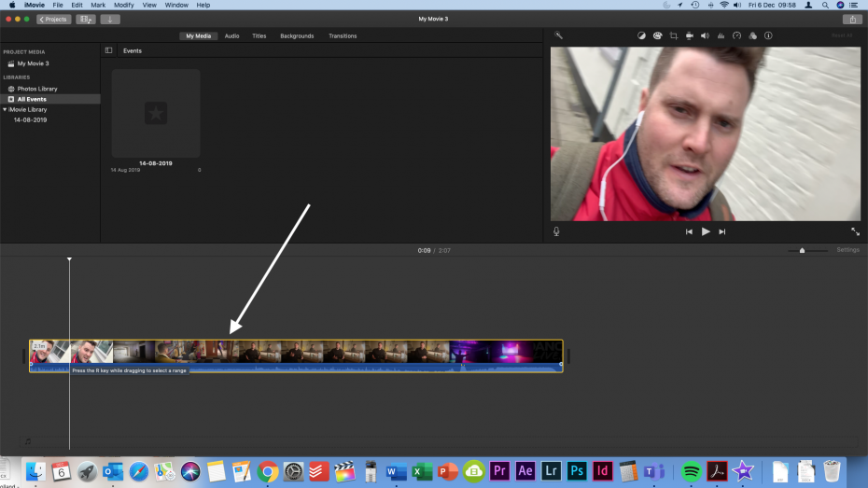The width and height of the screenshot is (868, 488).
Task: Toggle fullscreen playback in the viewer
Action: (x=855, y=231)
